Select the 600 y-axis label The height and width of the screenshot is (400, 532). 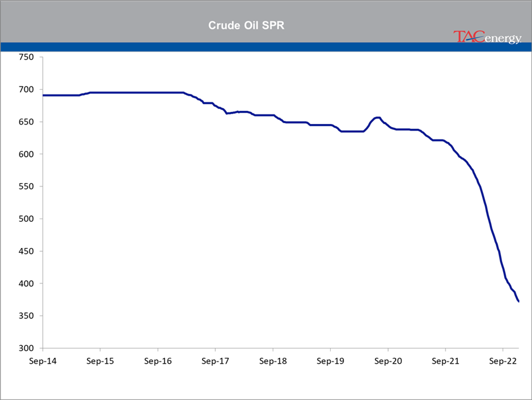[x=26, y=154]
